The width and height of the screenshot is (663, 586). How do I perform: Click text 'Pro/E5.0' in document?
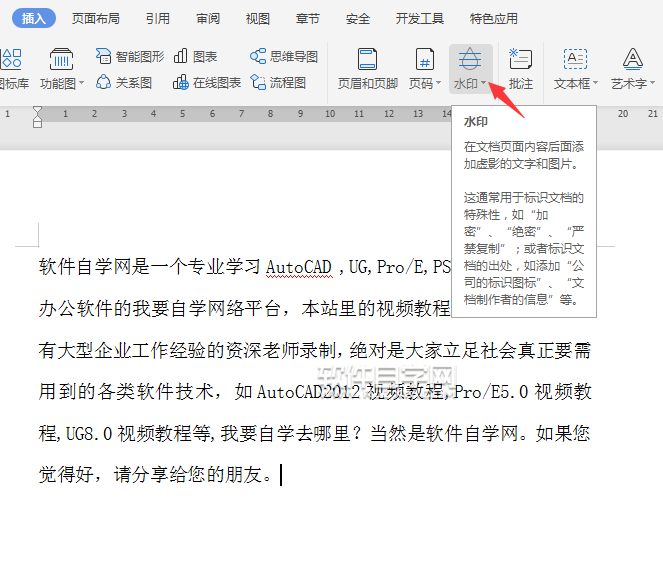[491, 392]
